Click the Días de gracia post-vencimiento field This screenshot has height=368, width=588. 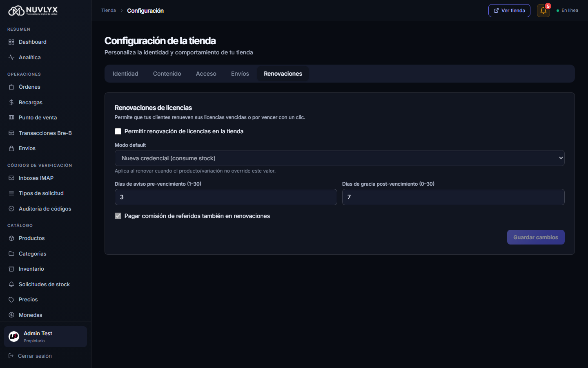tap(453, 197)
